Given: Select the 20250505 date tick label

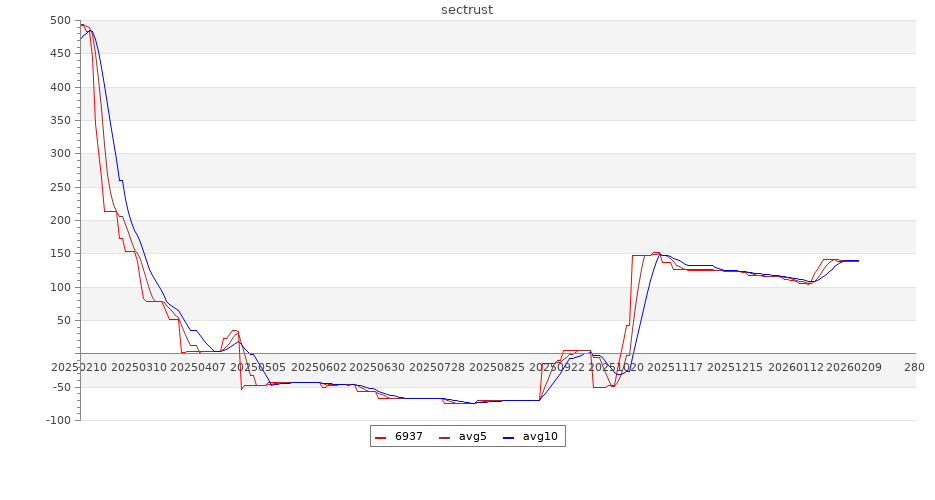Looking at the screenshot, I should (257, 367).
